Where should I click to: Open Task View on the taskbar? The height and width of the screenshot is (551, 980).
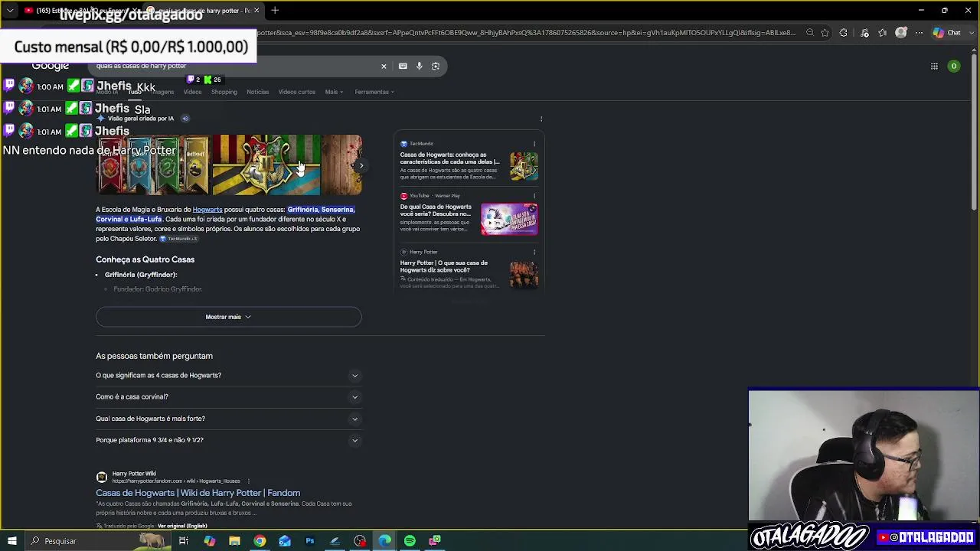(184, 541)
